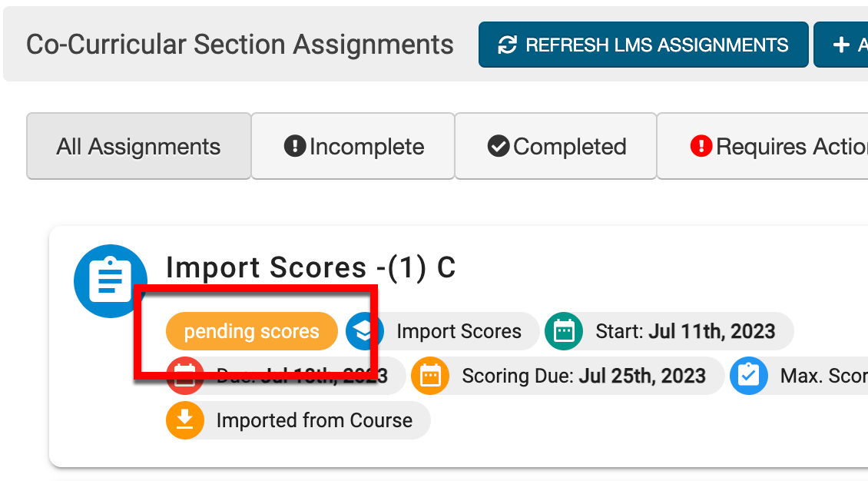Select the Requires Action tab label

coord(791,147)
